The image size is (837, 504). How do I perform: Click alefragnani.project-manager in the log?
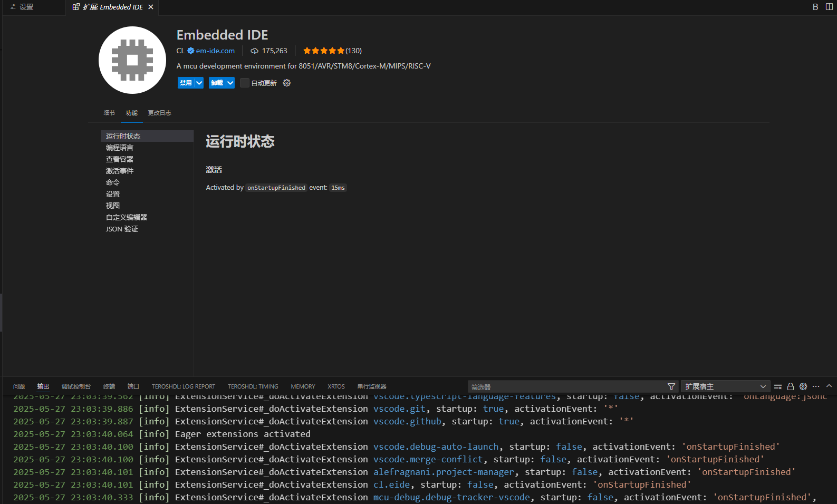[x=444, y=472]
